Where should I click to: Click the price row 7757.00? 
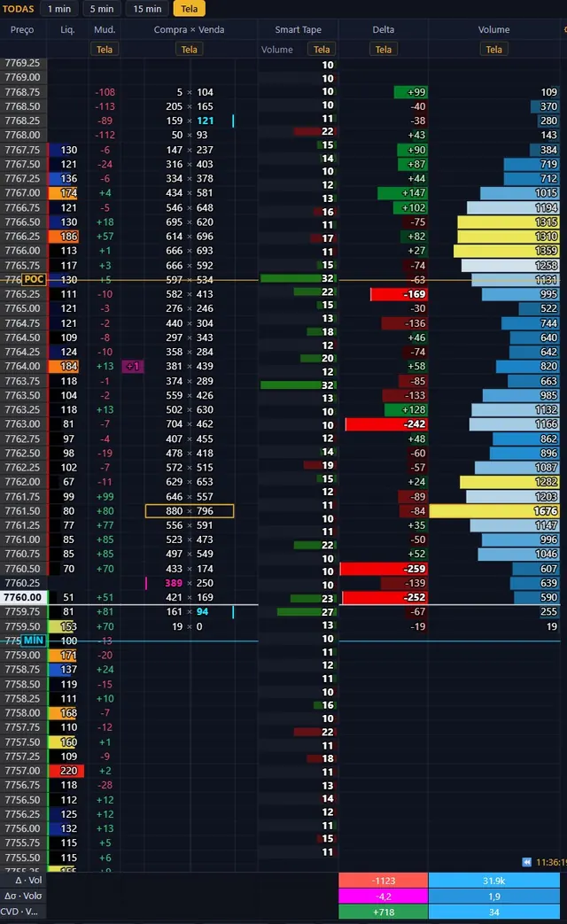(22, 771)
